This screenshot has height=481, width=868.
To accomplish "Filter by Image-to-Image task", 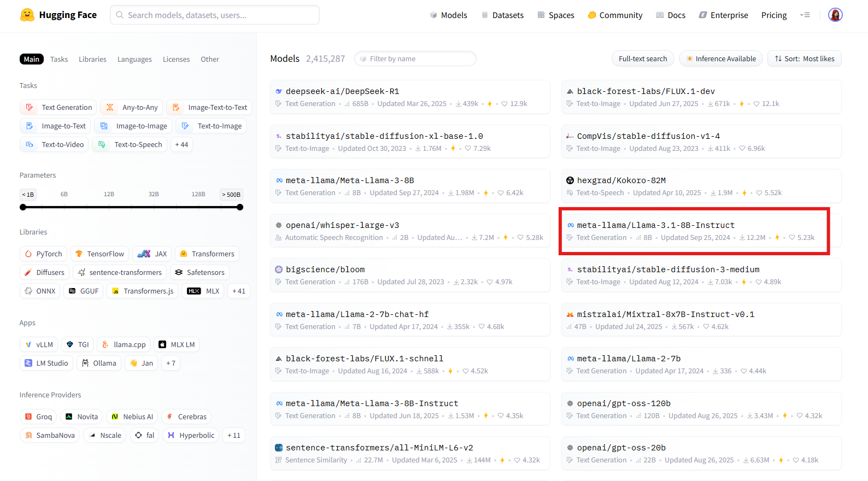I will pos(133,126).
